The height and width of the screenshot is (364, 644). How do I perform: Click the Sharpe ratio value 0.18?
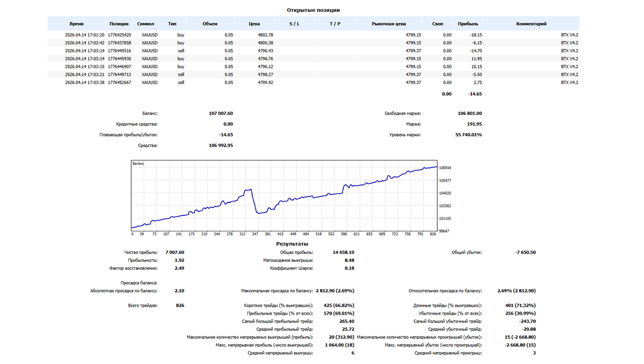(x=349, y=268)
